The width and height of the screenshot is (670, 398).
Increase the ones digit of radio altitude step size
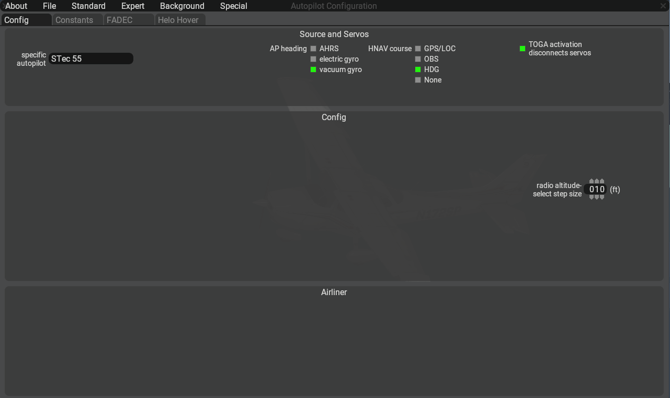point(602,181)
